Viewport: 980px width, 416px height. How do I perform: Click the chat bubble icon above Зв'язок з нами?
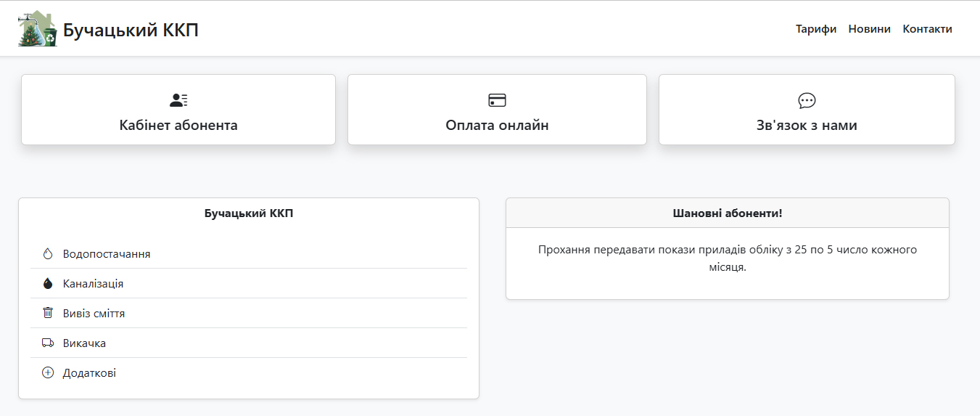807,100
